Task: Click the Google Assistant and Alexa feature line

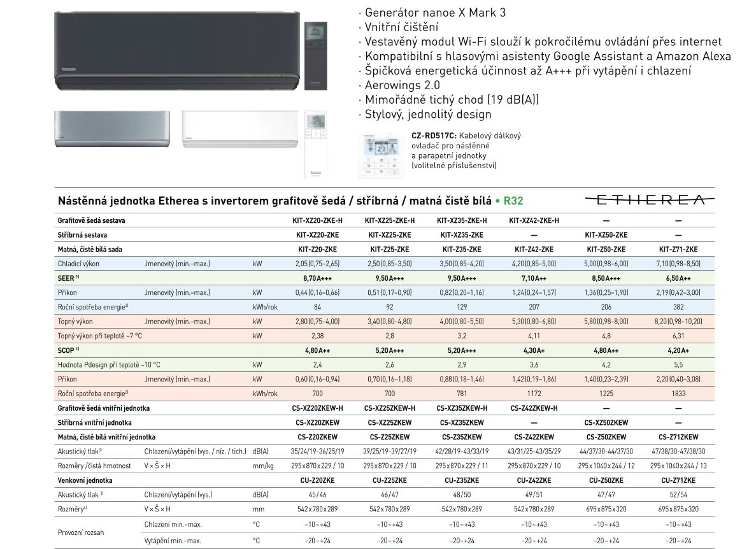Action: click(548, 57)
